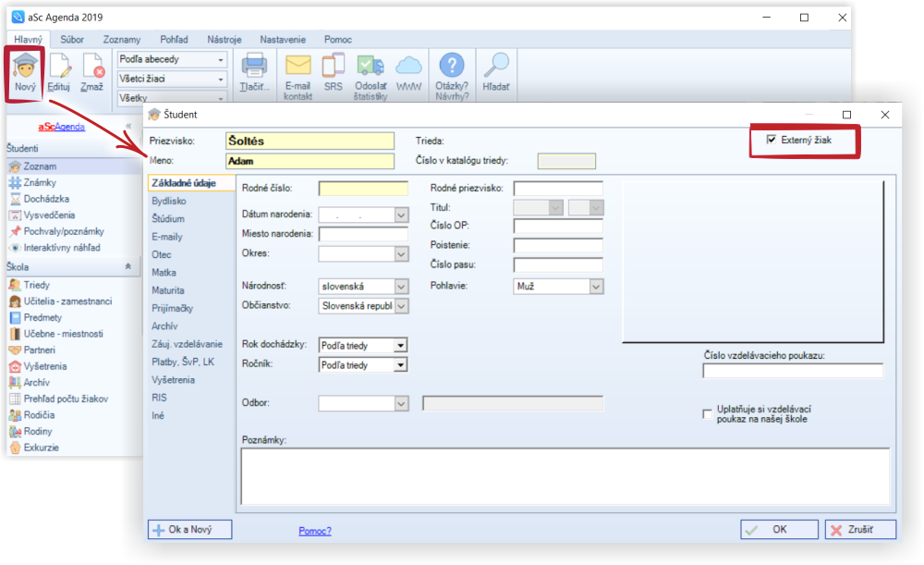Switch to the Štúdium tab
Screen dimensions: 924x565
pos(168,219)
